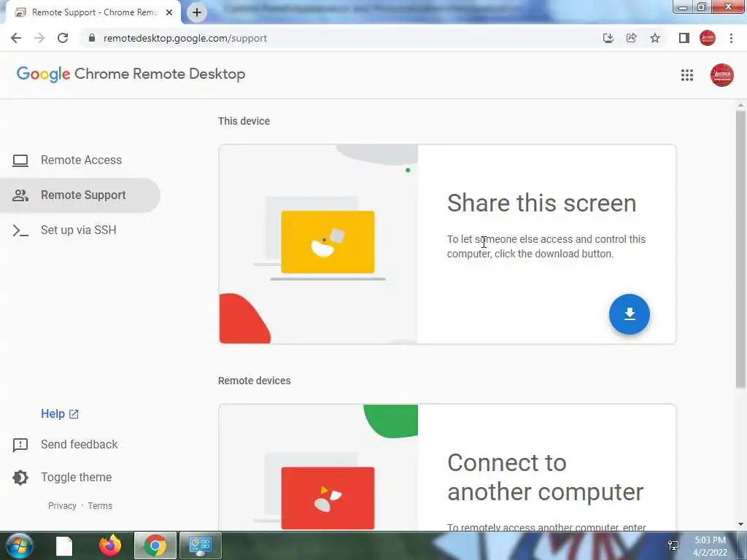This screenshot has width=747, height=560.
Task: Click Chrome icon in taskbar
Action: (x=155, y=545)
